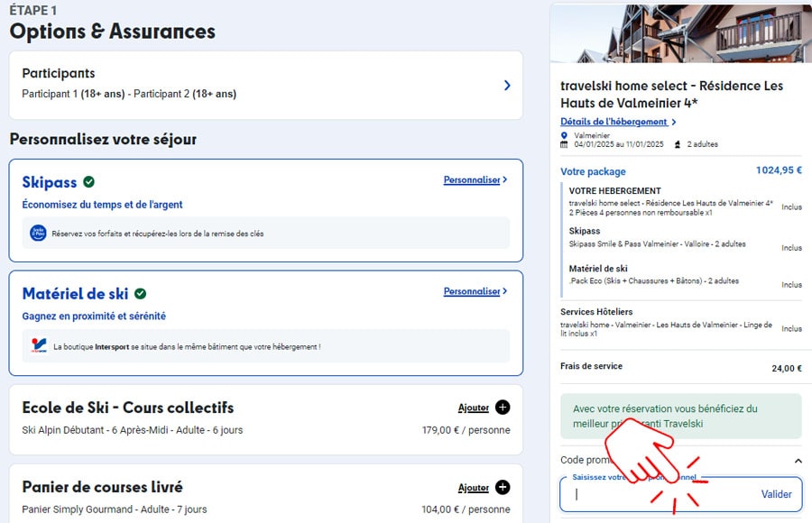The height and width of the screenshot is (523, 812).
Task: Click the Réservez vos forfaits info note
Action: pos(265,233)
